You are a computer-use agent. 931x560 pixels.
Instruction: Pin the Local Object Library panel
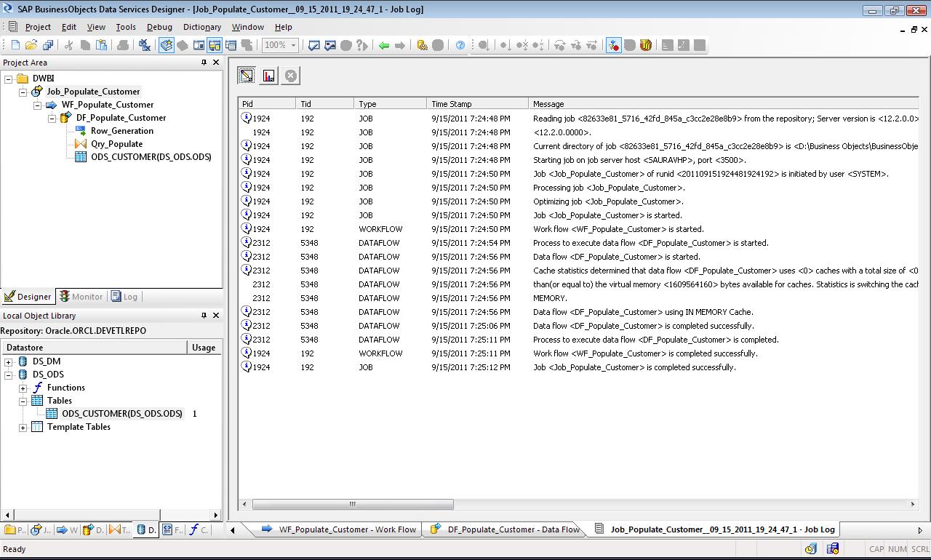click(204, 316)
